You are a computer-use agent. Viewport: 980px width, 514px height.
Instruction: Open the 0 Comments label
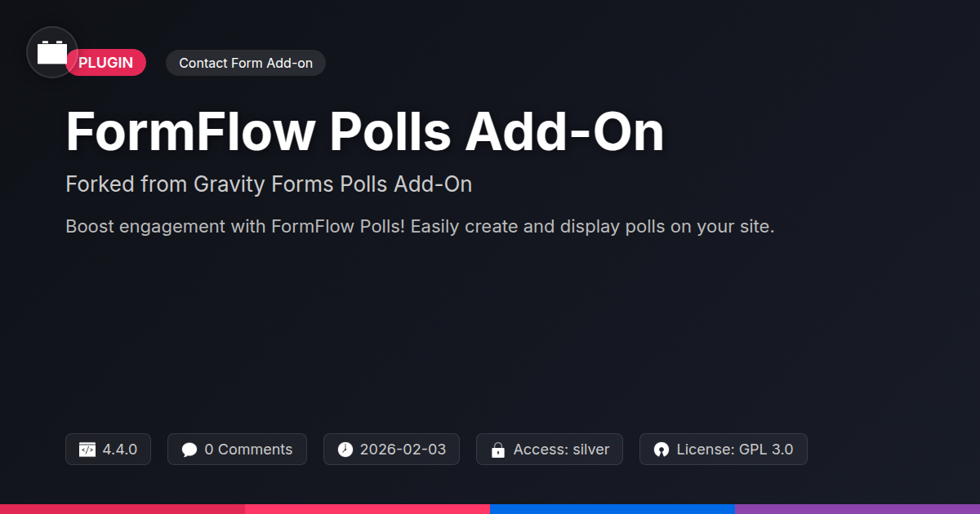pyautogui.click(x=248, y=450)
